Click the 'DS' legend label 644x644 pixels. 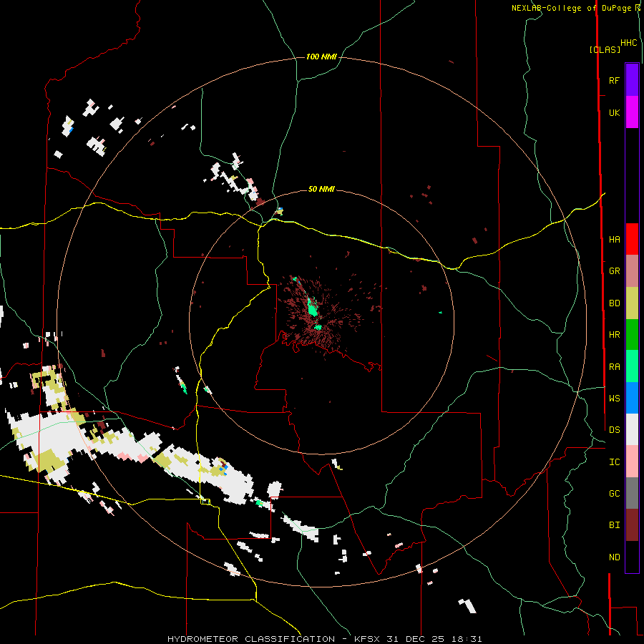pyautogui.click(x=614, y=430)
